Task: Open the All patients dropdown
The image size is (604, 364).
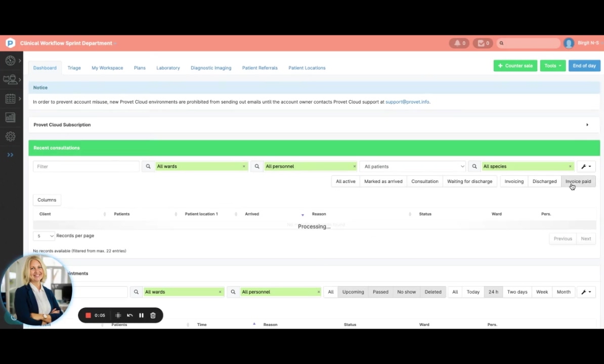Action: point(413,167)
